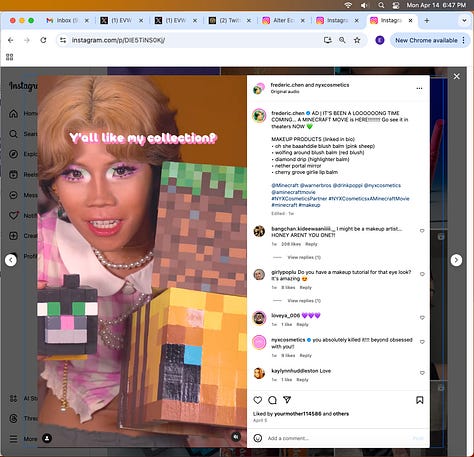Unmute the video using the speaker icon
Viewport: 474px width, 457px height.
tap(236, 437)
